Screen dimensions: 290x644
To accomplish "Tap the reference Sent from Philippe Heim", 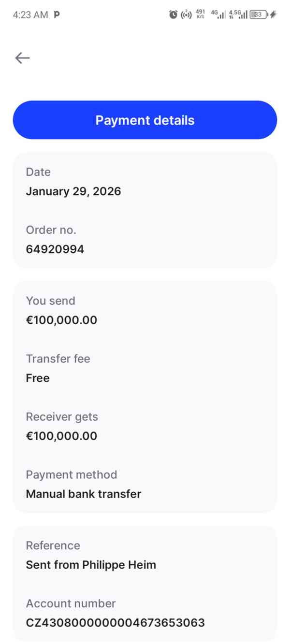I will click(x=91, y=565).
